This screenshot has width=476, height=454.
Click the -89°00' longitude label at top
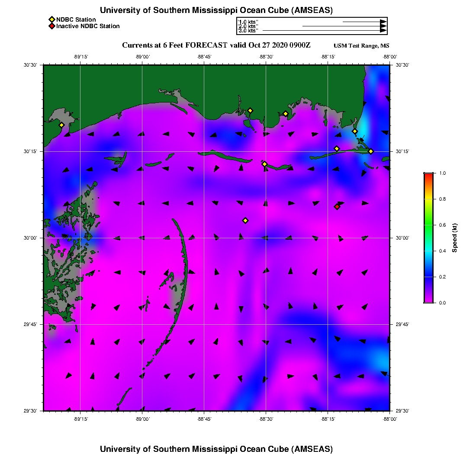(142, 57)
